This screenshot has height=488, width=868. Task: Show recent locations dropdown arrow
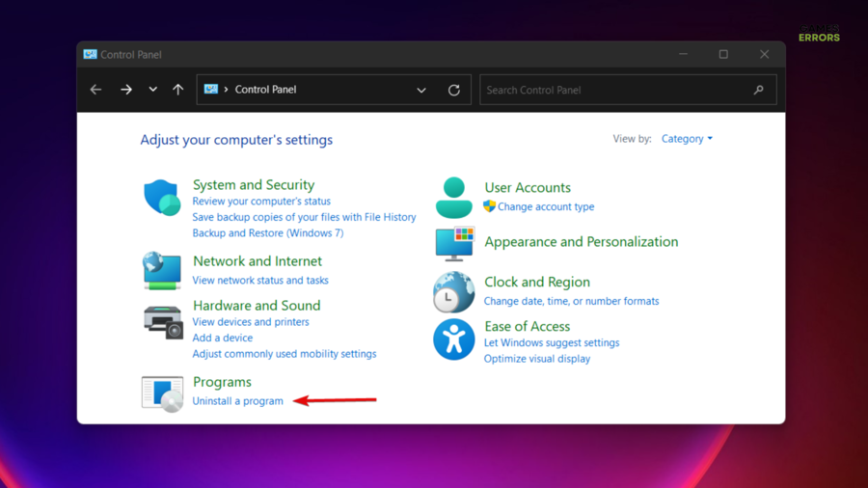(152, 90)
